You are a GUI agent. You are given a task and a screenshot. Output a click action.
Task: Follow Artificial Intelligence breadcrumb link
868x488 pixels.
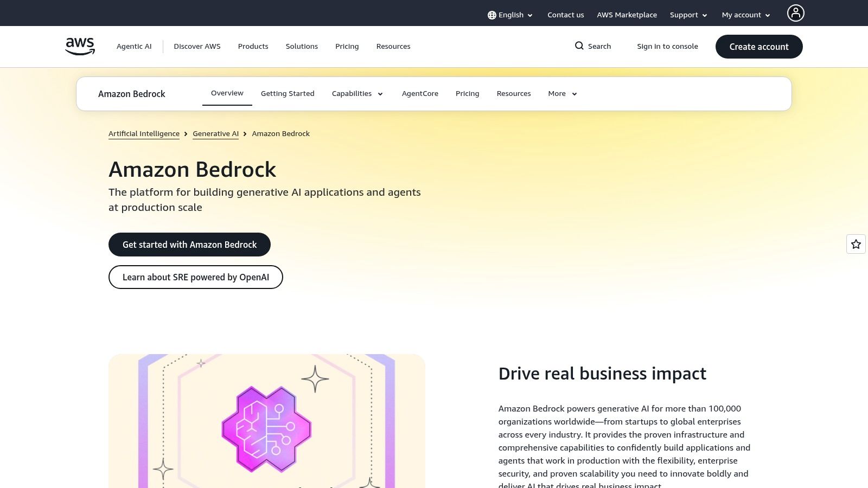point(144,134)
